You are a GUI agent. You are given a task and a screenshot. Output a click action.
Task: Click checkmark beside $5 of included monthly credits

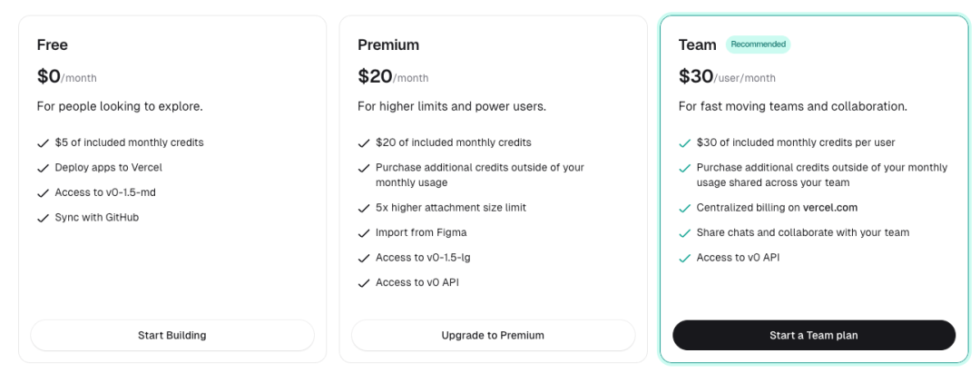click(43, 143)
